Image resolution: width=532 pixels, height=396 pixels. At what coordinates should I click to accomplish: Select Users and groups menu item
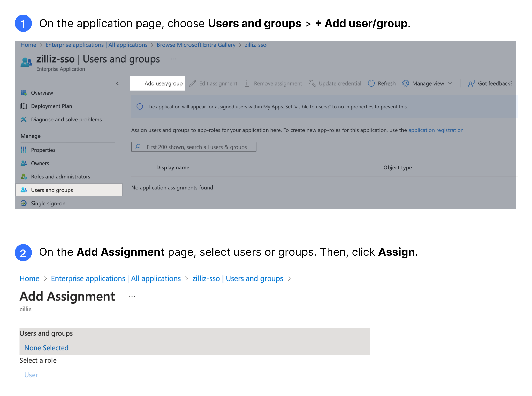tap(51, 190)
